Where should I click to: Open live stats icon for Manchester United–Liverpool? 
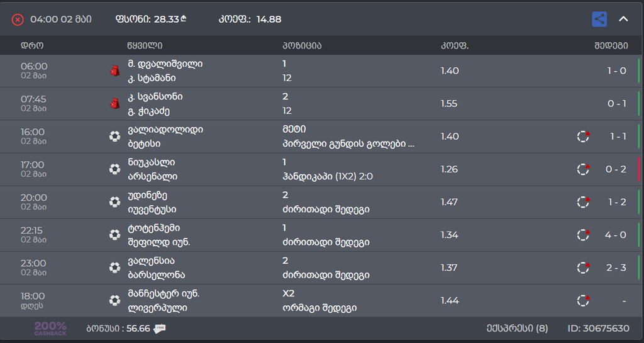pyautogui.click(x=584, y=300)
